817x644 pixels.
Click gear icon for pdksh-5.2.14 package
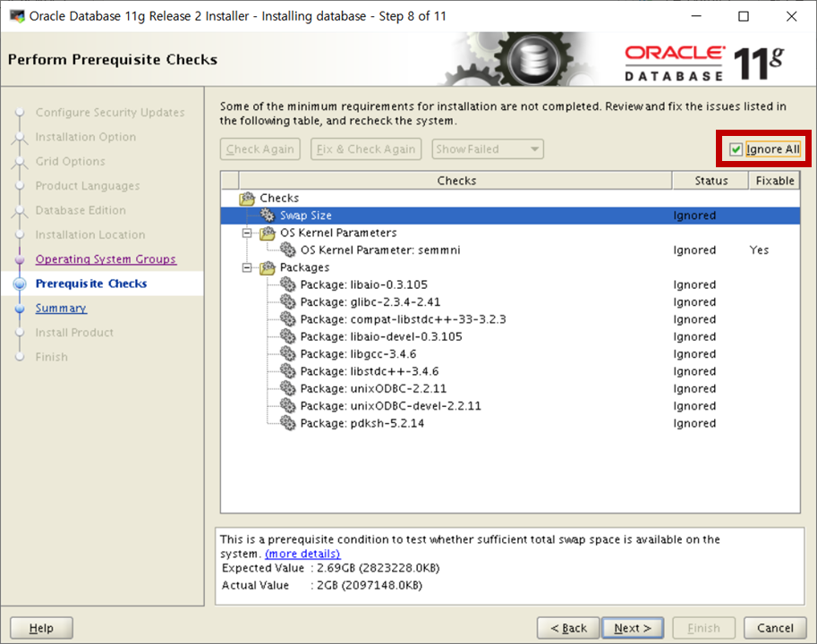(287, 423)
